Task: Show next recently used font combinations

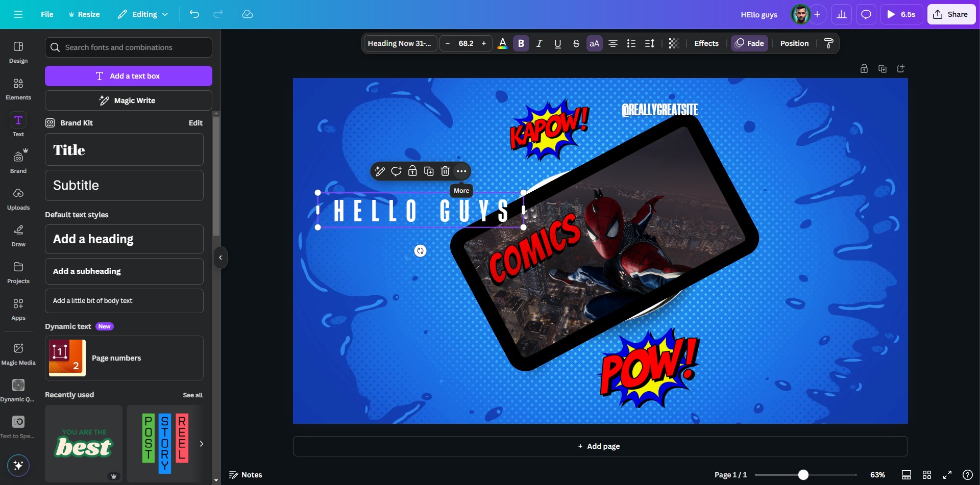Action: click(x=202, y=444)
